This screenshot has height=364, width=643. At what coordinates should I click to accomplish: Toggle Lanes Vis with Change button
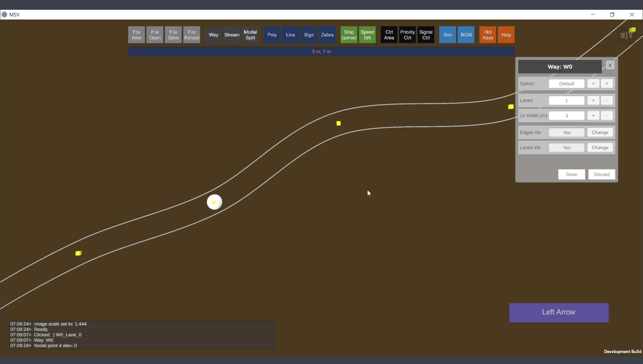click(x=599, y=148)
